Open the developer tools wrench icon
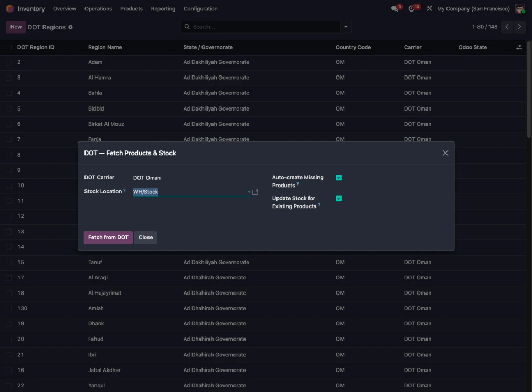This screenshot has width=532, height=392. pyautogui.click(x=429, y=8)
